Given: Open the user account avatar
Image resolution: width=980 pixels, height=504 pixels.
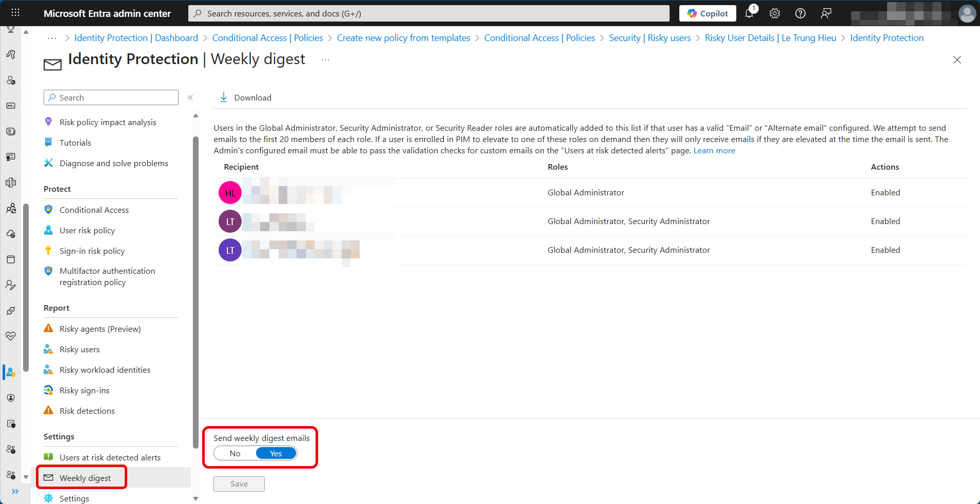Looking at the screenshot, I should coord(967,14).
